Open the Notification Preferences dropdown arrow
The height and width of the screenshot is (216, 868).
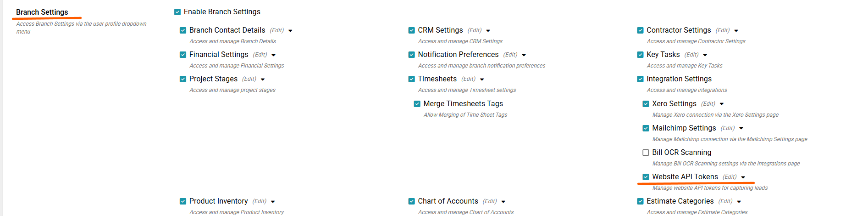(524, 55)
